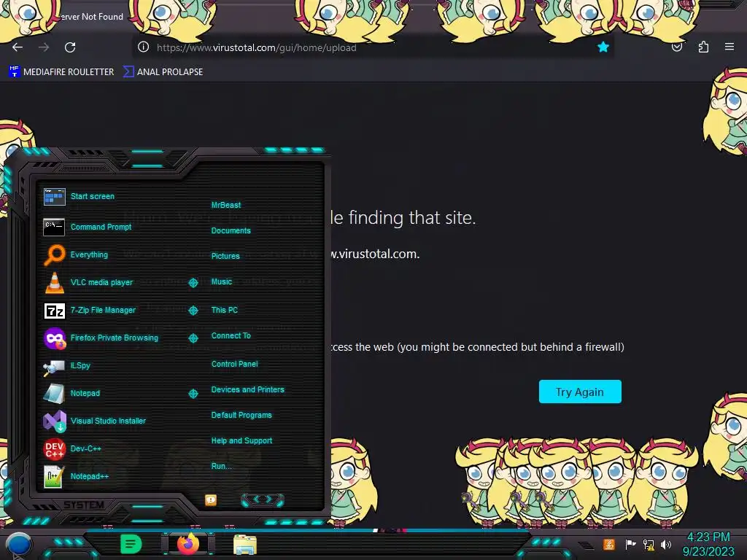747x560 pixels.
Task: Launch VLC media player
Action: pyautogui.click(x=88, y=282)
